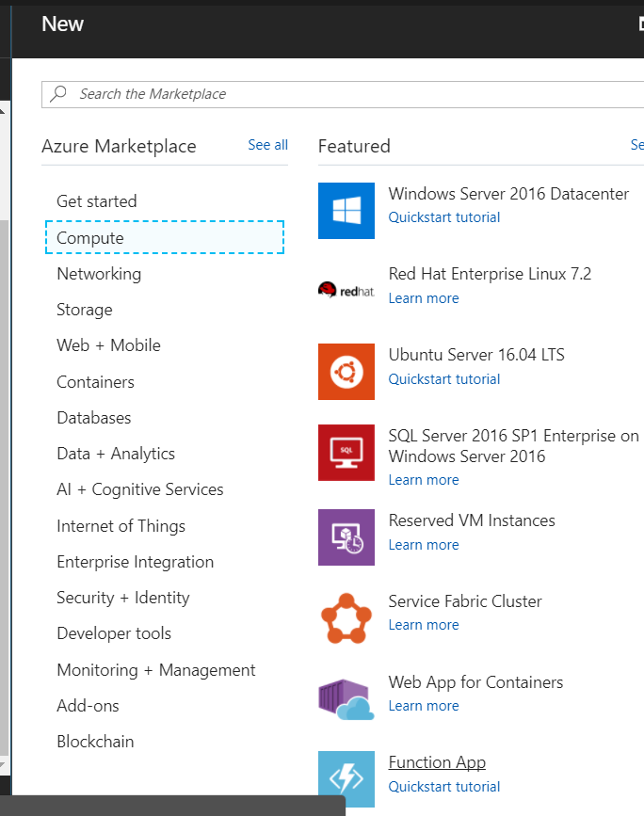This screenshot has width=644, height=816.
Task: Click the Web App for Containers icon
Action: click(x=346, y=699)
